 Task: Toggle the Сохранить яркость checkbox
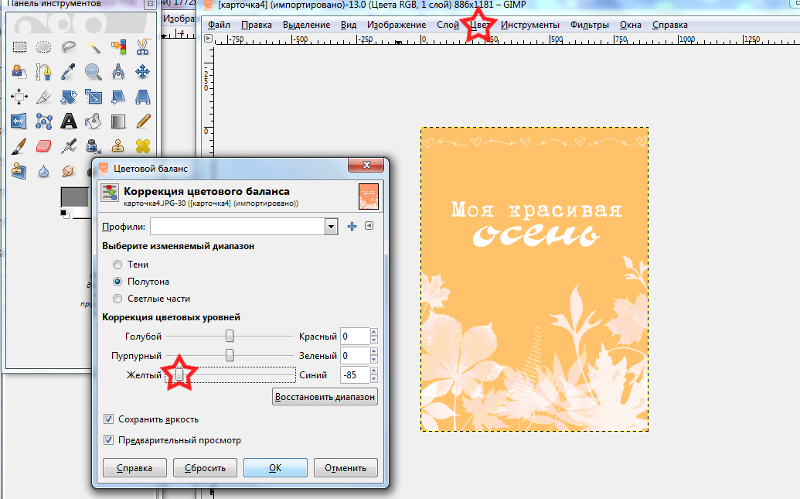pyautogui.click(x=108, y=419)
